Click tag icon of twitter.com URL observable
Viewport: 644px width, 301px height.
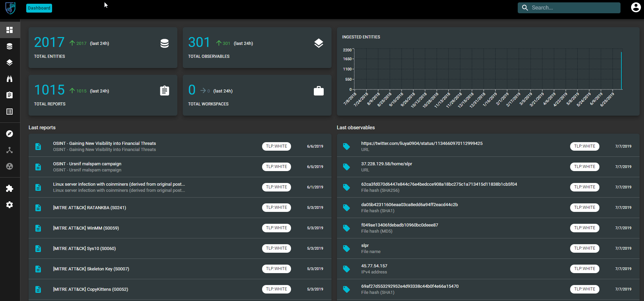347,147
